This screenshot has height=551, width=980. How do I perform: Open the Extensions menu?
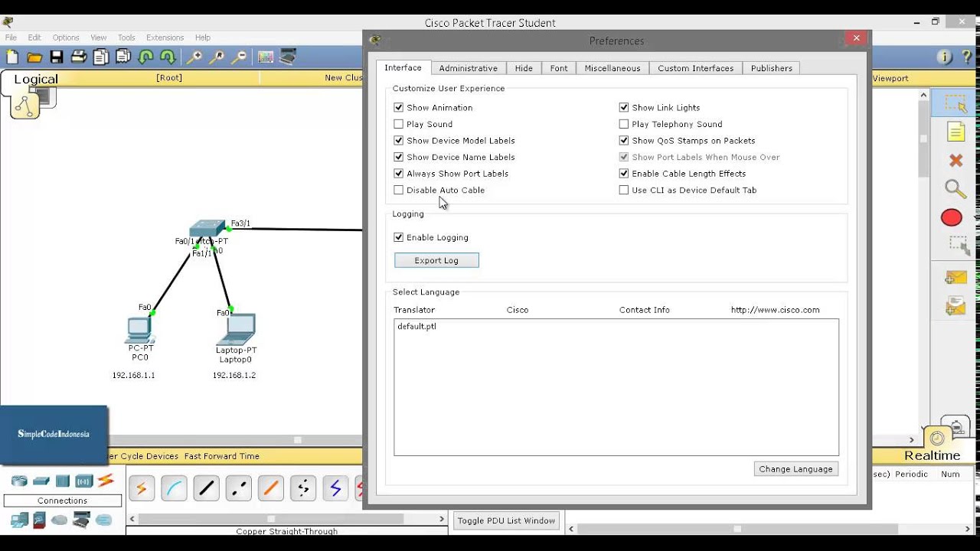pyautogui.click(x=165, y=37)
